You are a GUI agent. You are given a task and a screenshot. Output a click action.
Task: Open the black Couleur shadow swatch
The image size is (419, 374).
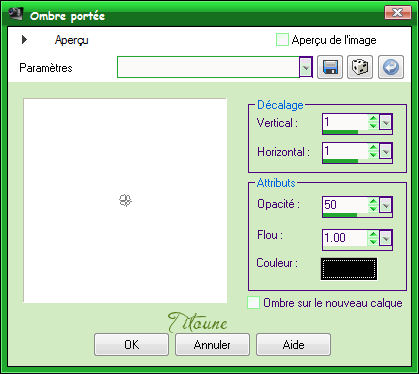pyautogui.click(x=349, y=269)
